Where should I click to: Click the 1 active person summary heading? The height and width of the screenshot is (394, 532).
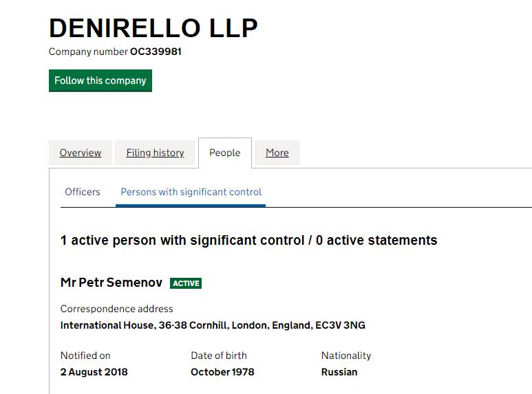pos(248,240)
